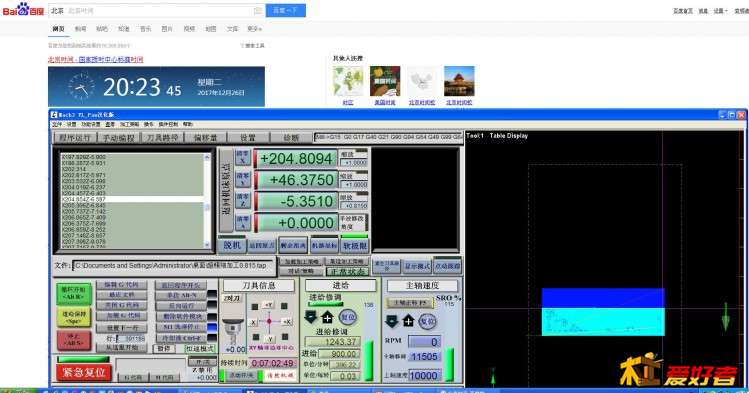Click the 从这里开始 run-from-here button

[121, 348]
